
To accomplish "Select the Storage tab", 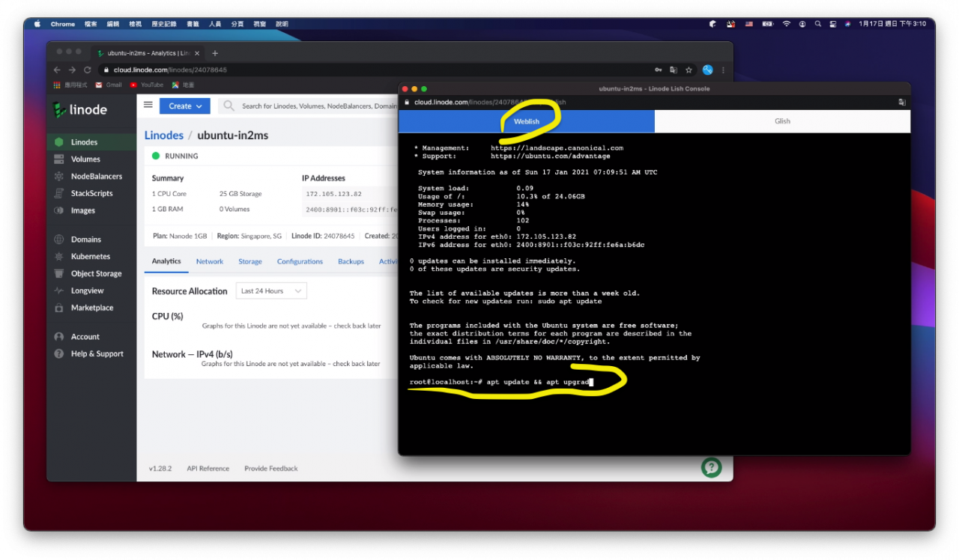I will point(250,262).
